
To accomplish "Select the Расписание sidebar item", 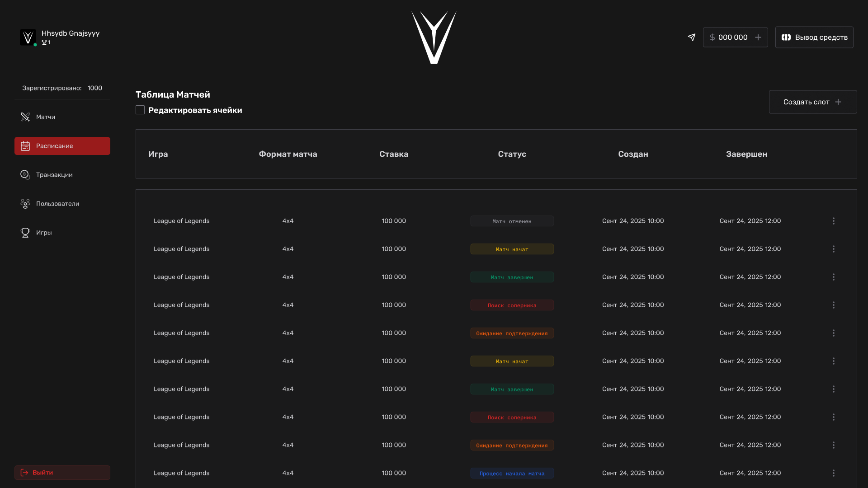I will [x=62, y=146].
